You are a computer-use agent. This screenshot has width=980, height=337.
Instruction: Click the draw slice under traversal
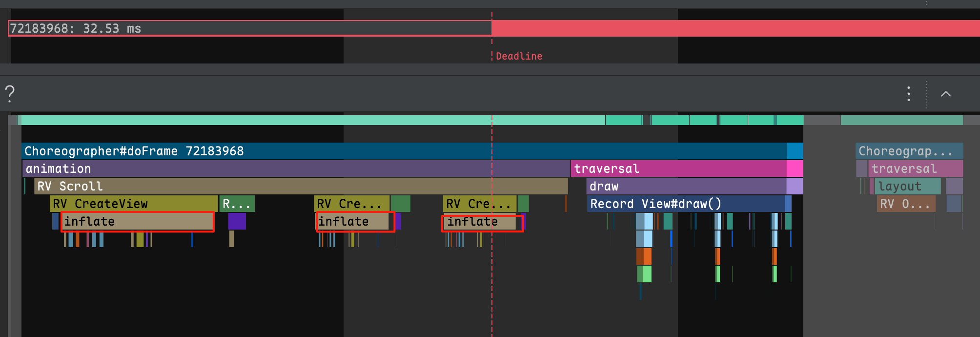[686, 186]
